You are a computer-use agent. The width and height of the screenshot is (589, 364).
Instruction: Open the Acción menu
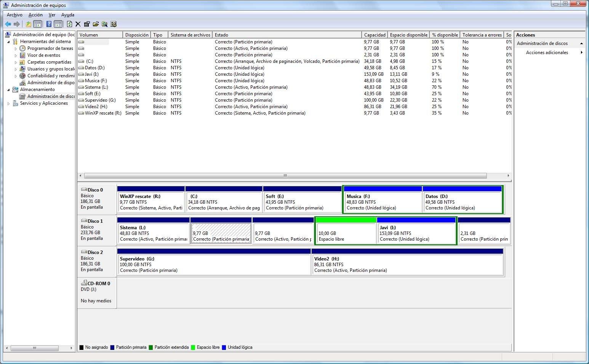[35, 15]
